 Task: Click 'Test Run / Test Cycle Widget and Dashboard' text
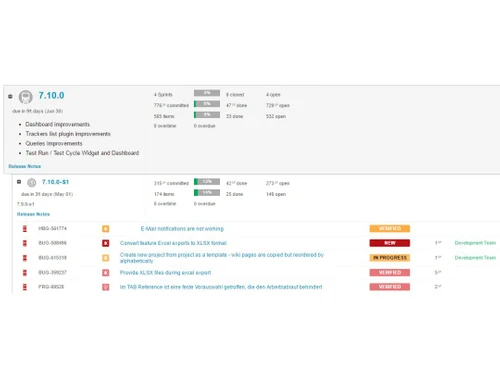pos(82,153)
